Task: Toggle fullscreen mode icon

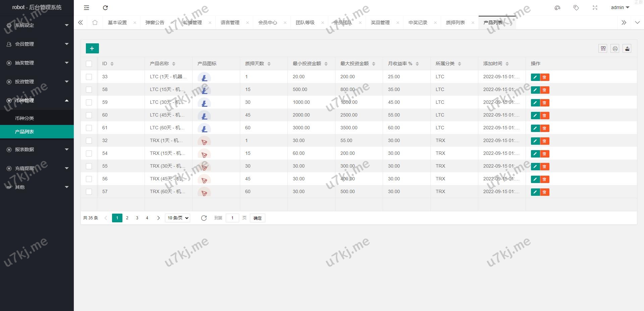Action: pyautogui.click(x=595, y=8)
